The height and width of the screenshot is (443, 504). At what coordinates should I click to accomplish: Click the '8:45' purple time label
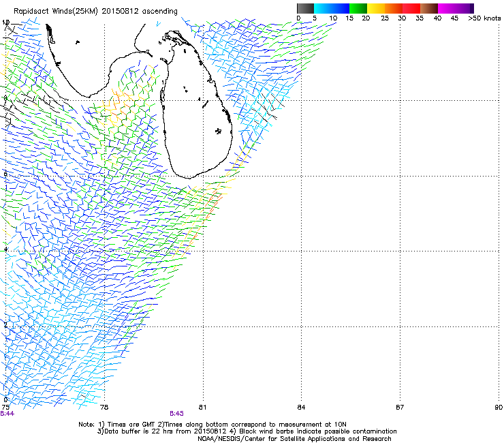click(177, 414)
